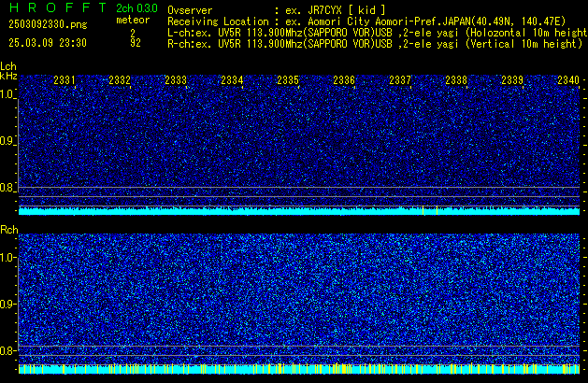
Task: Click the 2336 time marker
Action: click(344, 80)
